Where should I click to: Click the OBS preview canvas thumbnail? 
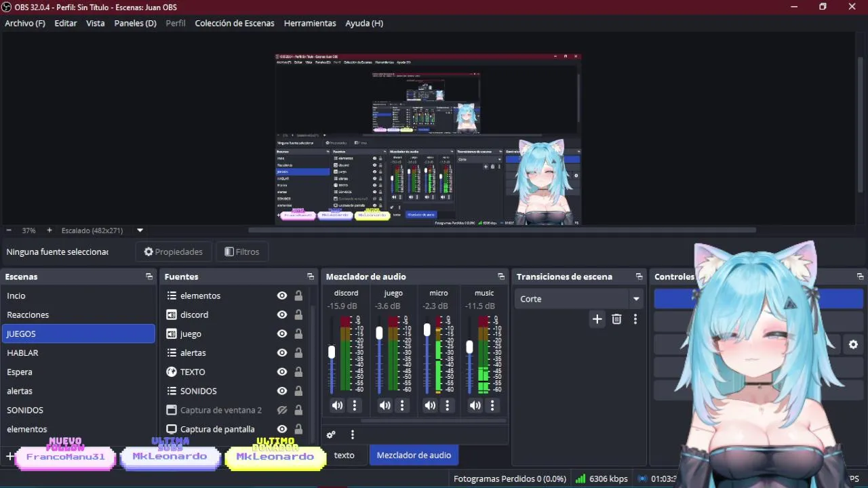click(x=428, y=140)
